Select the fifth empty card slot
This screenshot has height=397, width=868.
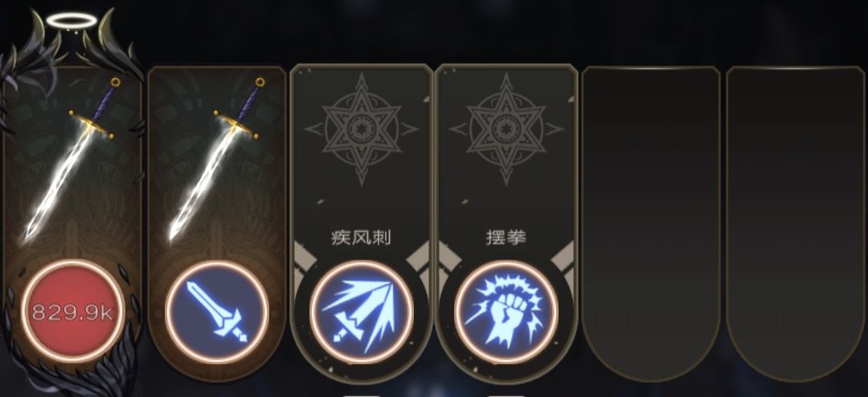click(650, 223)
